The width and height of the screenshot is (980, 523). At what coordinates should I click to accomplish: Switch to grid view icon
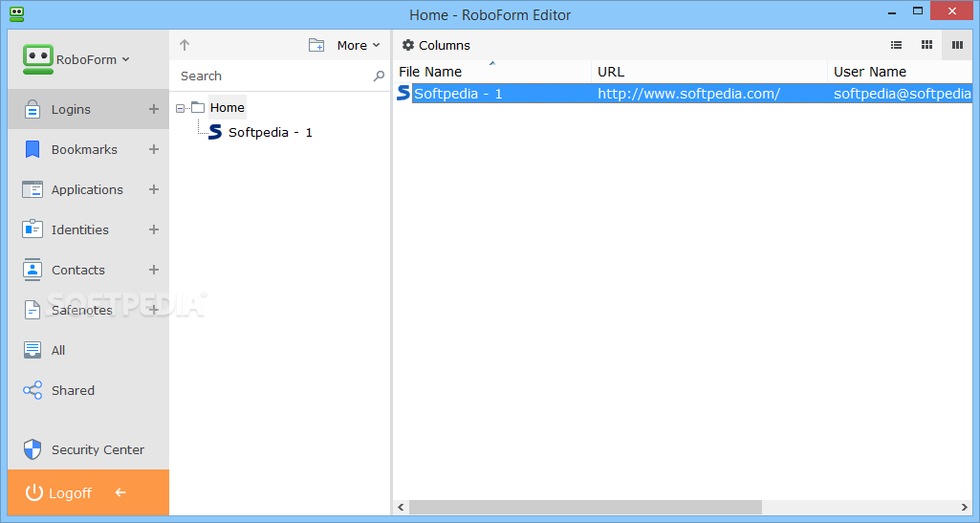click(x=926, y=45)
